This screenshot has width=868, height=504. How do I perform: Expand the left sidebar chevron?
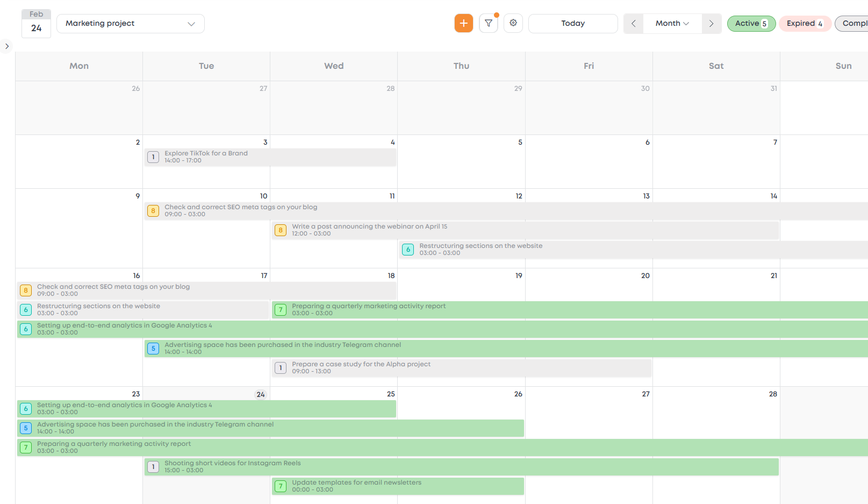point(6,46)
